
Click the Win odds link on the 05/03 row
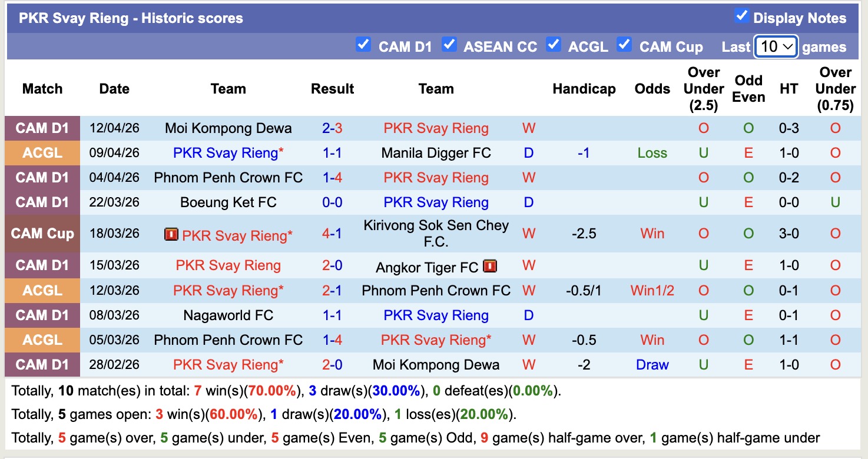(x=651, y=340)
